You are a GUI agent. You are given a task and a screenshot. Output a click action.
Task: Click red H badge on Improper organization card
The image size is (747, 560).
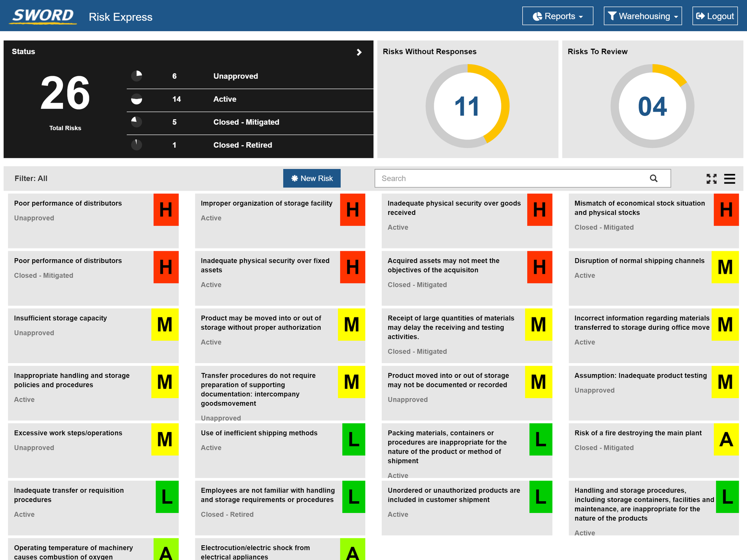pyautogui.click(x=352, y=210)
